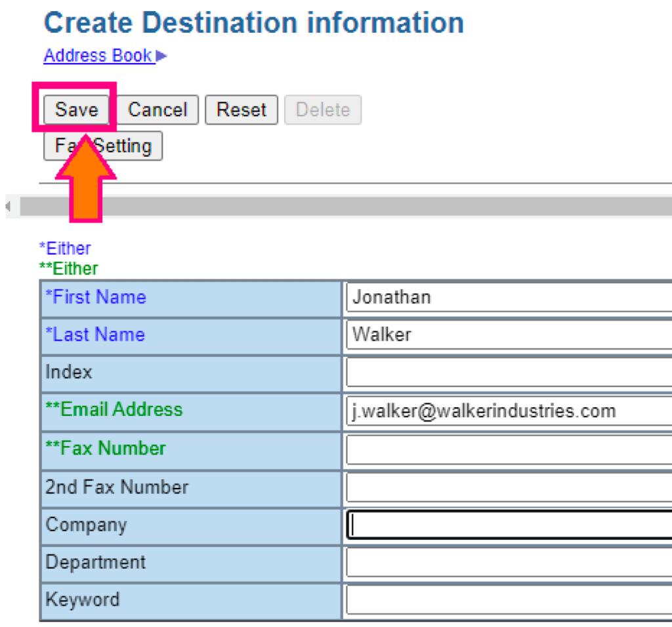Click the arrow icon beside Address Book
Viewport: 672px width, 627px height.
click(161, 56)
